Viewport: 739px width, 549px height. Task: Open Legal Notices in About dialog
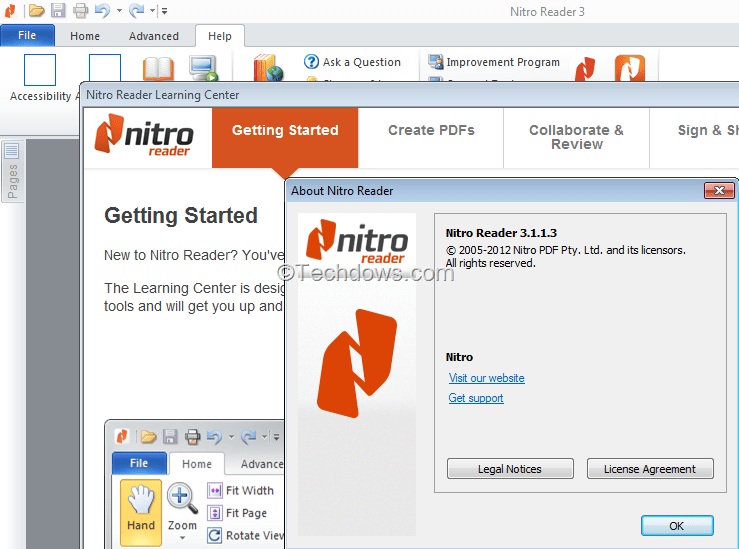[510, 469]
